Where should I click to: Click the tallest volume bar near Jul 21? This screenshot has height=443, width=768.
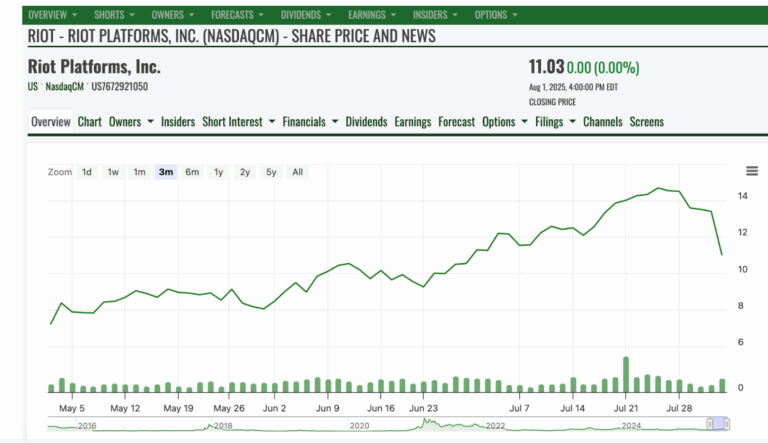click(x=626, y=375)
